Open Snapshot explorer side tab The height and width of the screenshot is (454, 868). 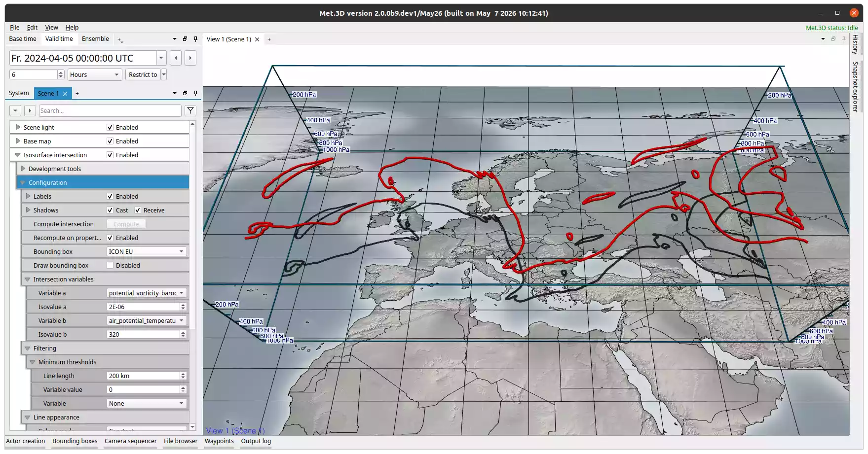tap(855, 87)
